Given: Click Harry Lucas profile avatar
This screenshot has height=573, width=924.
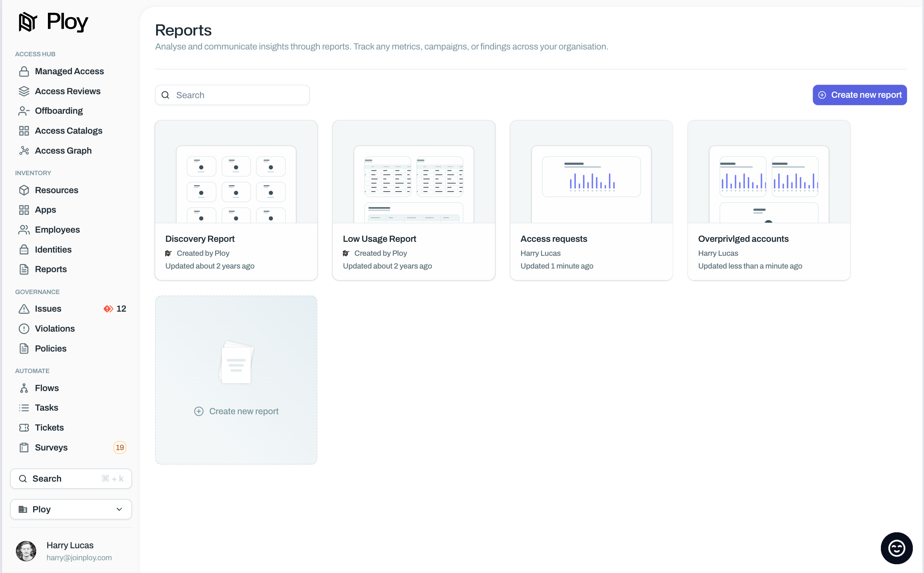Looking at the screenshot, I should point(26,551).
